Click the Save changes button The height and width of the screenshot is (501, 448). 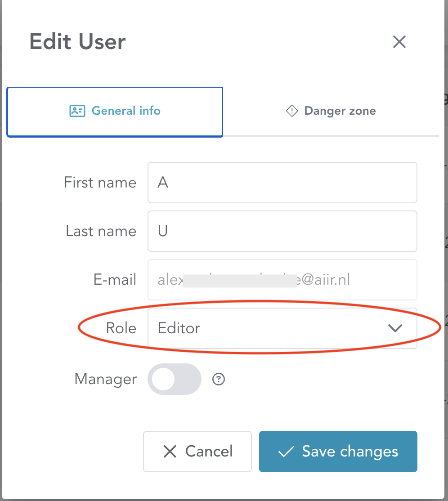pyautogui.click(x=338, y=452)
